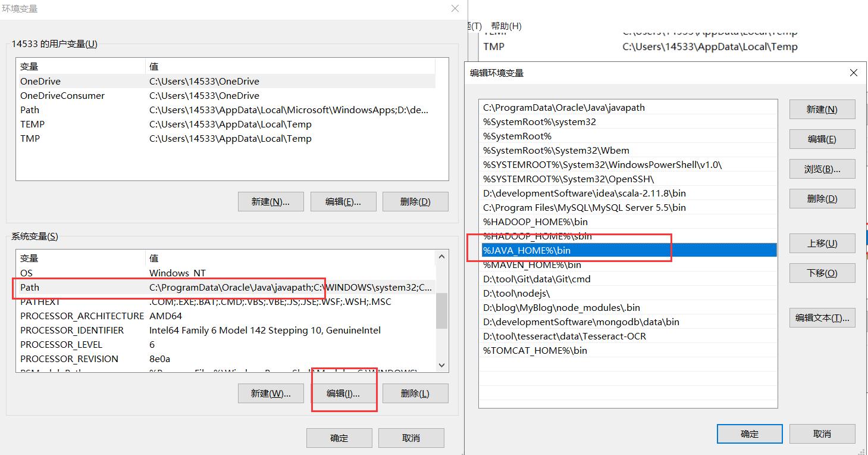
Task: Select the MyBlog\node_modules\.bin entry
Action: click(628, 308)
